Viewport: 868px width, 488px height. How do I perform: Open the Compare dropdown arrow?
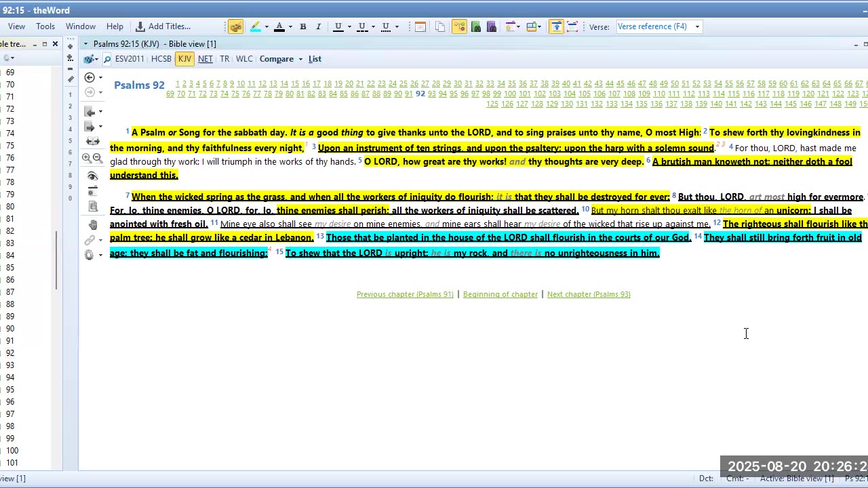(300, 59)
